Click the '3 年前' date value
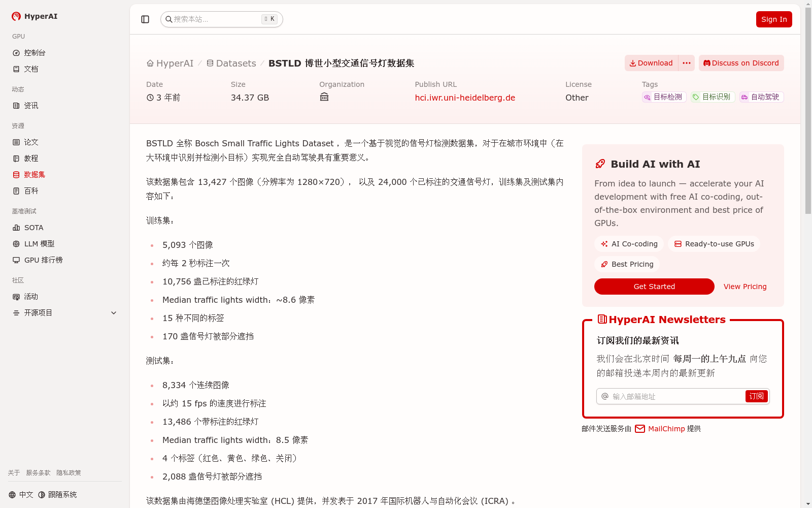 click(x=163, y=98)
